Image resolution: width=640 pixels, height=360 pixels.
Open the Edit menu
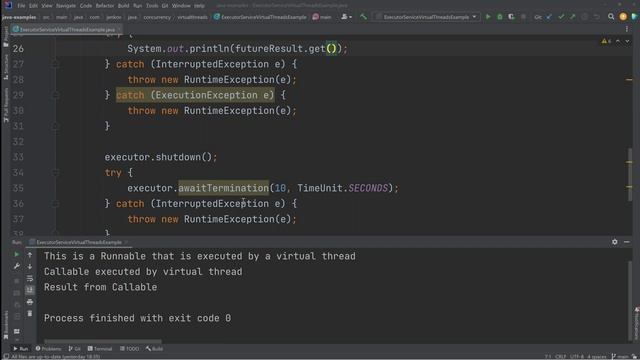[x=33, y=6]
